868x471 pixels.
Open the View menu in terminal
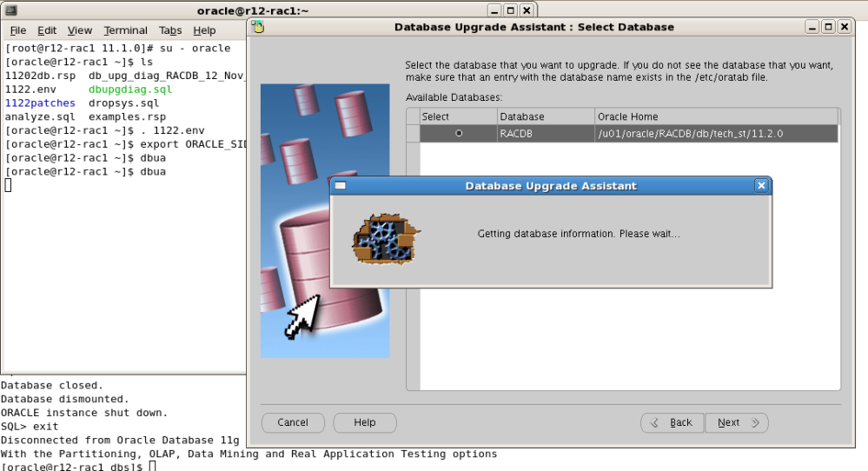click(80, 30)
